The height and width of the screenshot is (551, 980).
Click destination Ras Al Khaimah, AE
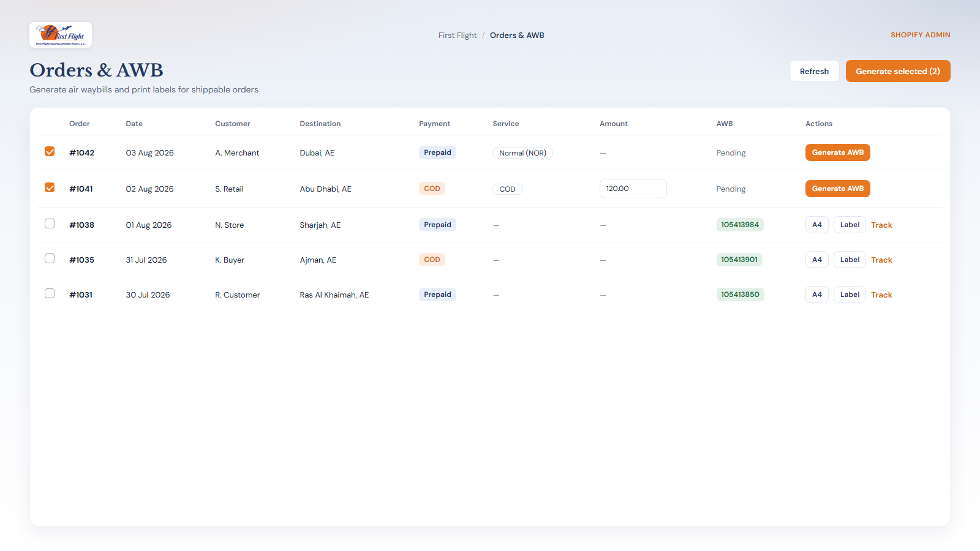[334, 295]
